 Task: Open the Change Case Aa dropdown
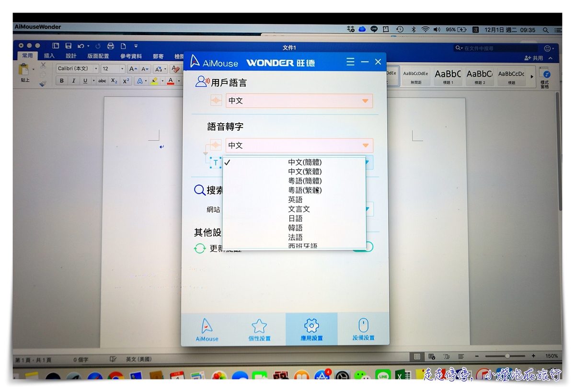160,69
